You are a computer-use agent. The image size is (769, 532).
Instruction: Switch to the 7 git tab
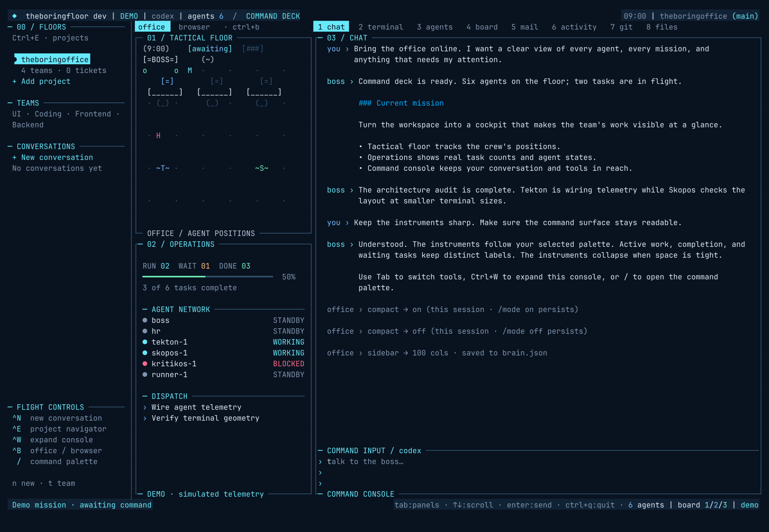(x=621, y=27)
